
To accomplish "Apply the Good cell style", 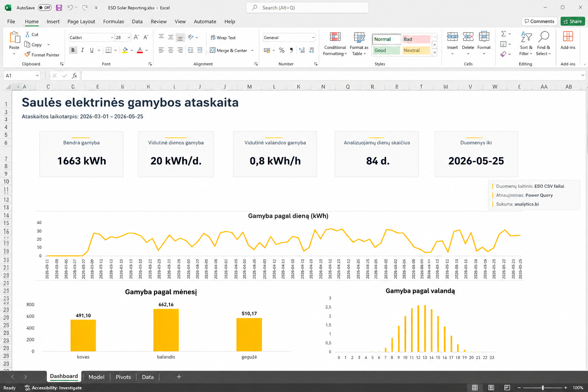I will pyautogui.click(x=387, y=50).
